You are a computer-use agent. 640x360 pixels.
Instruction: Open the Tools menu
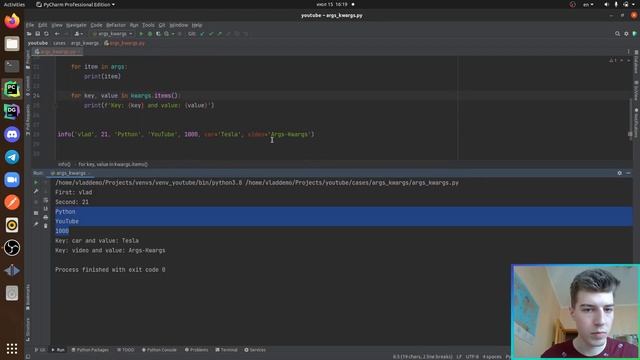[x=148, y=25]
